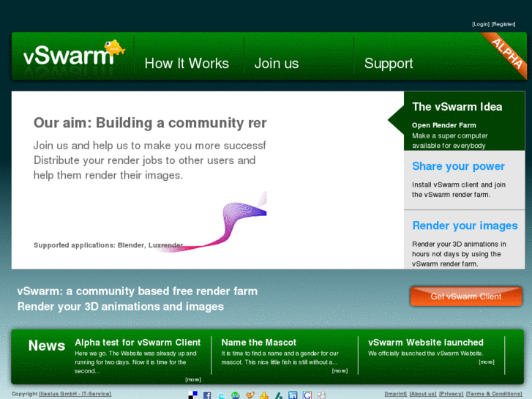Share page on Delicious
The width and height of the screenshot is (532, 399).
coord(192,395)
